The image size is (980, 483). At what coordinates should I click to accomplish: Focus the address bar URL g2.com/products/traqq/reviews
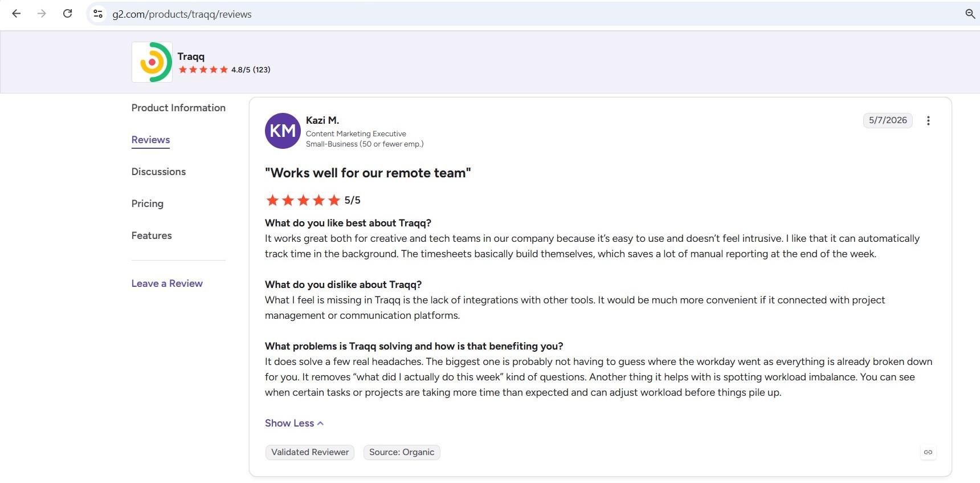click(182, 14)
